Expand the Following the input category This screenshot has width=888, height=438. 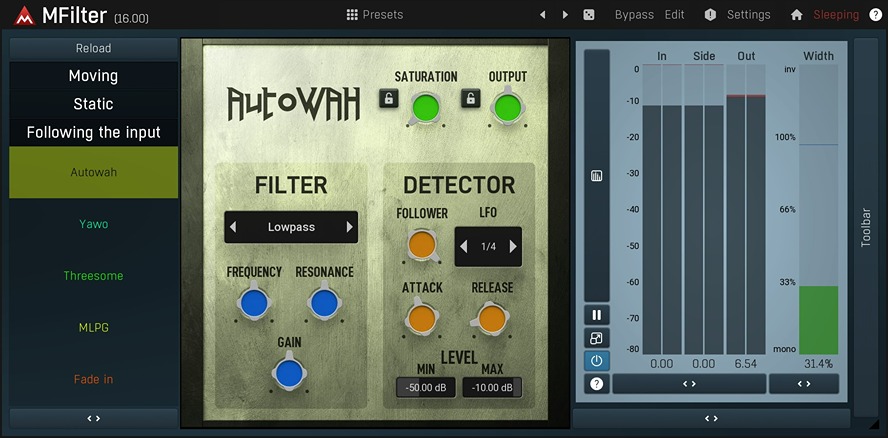(x=93, y=132)
